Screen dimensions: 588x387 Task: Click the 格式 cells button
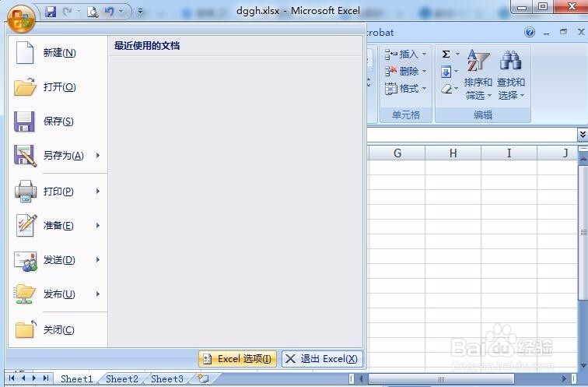pos(401,89)
